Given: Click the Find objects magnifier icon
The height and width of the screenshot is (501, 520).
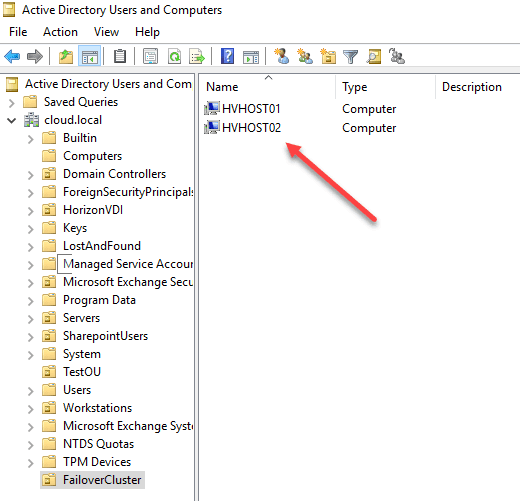Looking at the screenshot, I should tap(374, 56).
